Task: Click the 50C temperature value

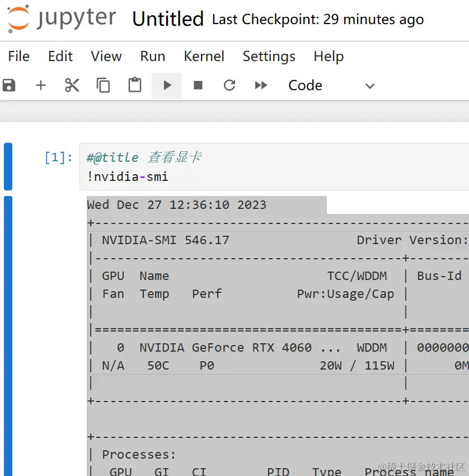Action: (x=158, y=366)
